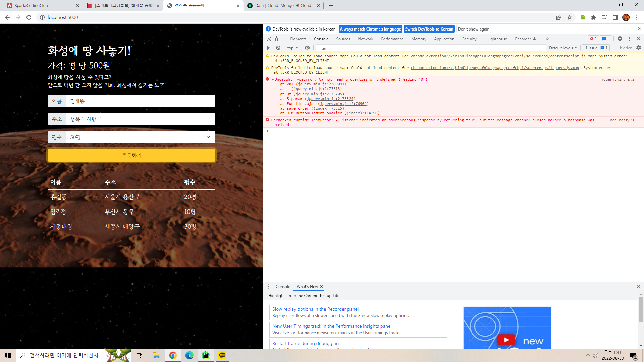The width and height of the screenshot is (644, 362).
Task: Toggle the device toolbar icon
Action: 278,39
